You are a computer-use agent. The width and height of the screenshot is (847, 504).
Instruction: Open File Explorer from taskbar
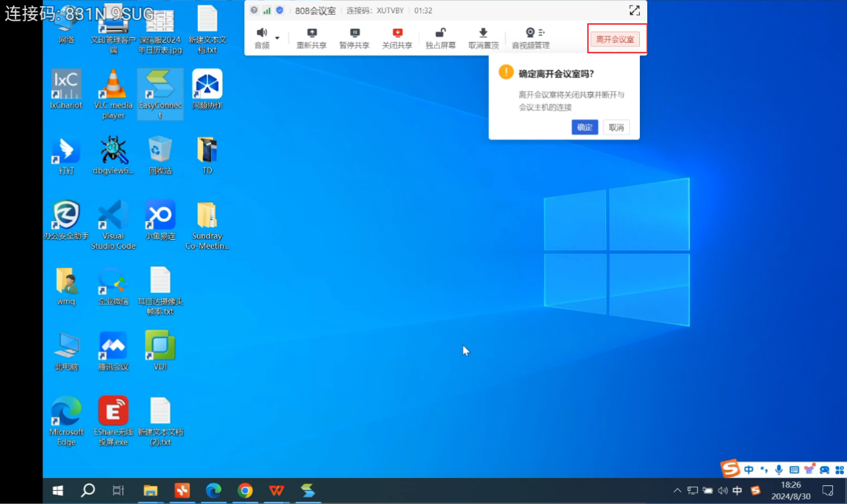click(150, 491)
